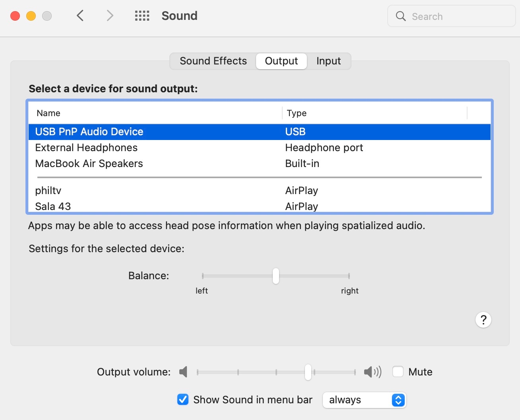
Task: Select the Output tab
Action: tap(281, 61)
